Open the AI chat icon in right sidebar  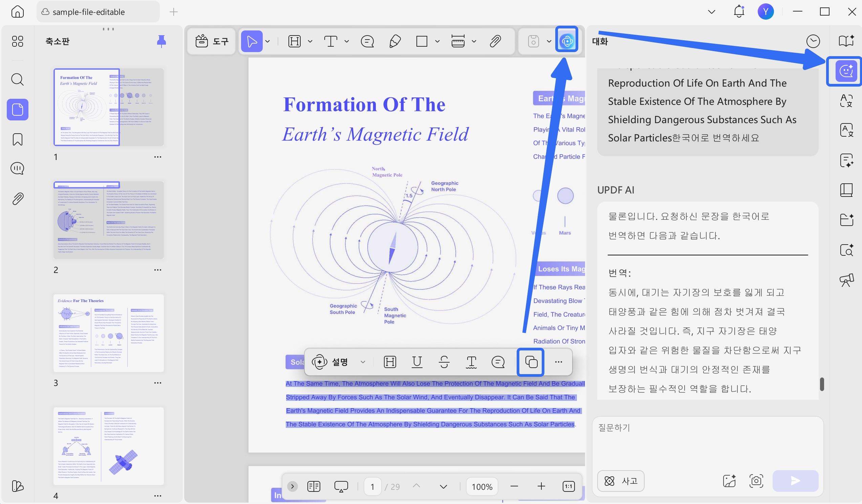846,71
